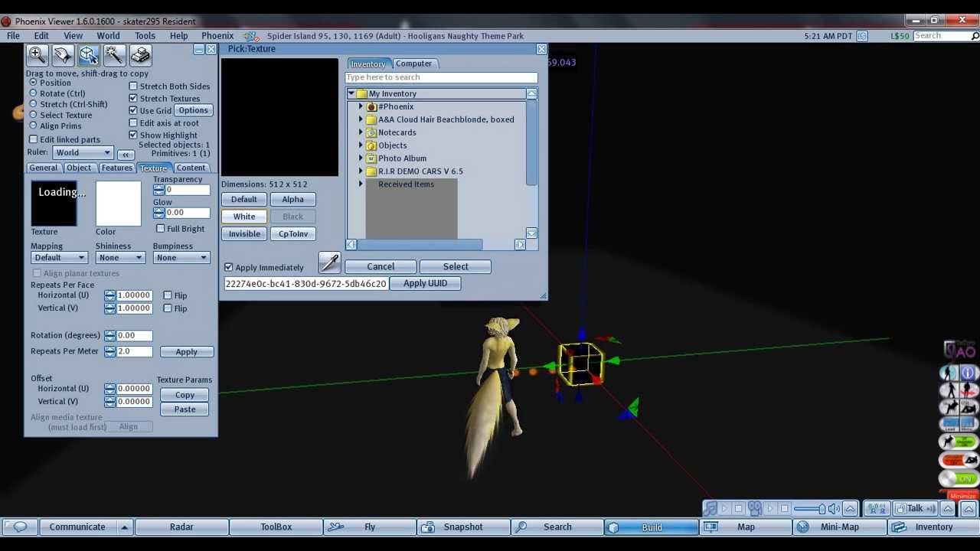The image size is (980, 551).
Task: Switch to the Content tab
Action: coord(191,168)
